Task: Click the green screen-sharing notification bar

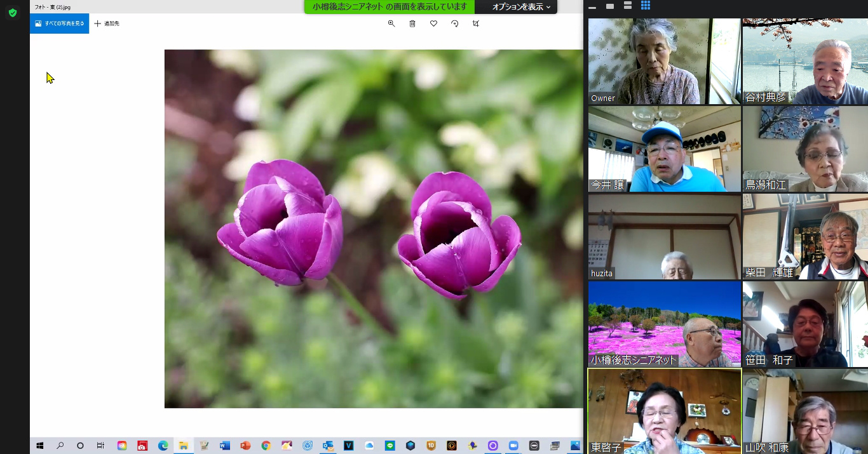Action: click(390, 7)
